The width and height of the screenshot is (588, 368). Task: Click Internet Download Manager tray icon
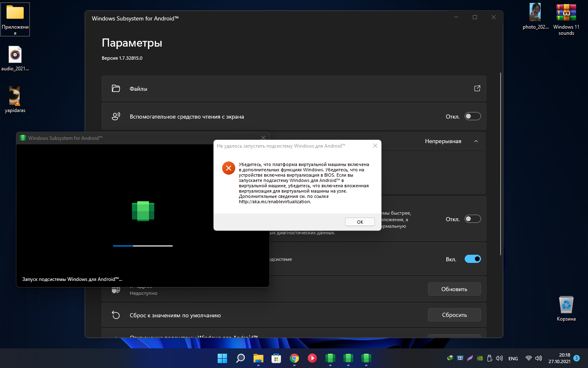(x=450, y=358)
